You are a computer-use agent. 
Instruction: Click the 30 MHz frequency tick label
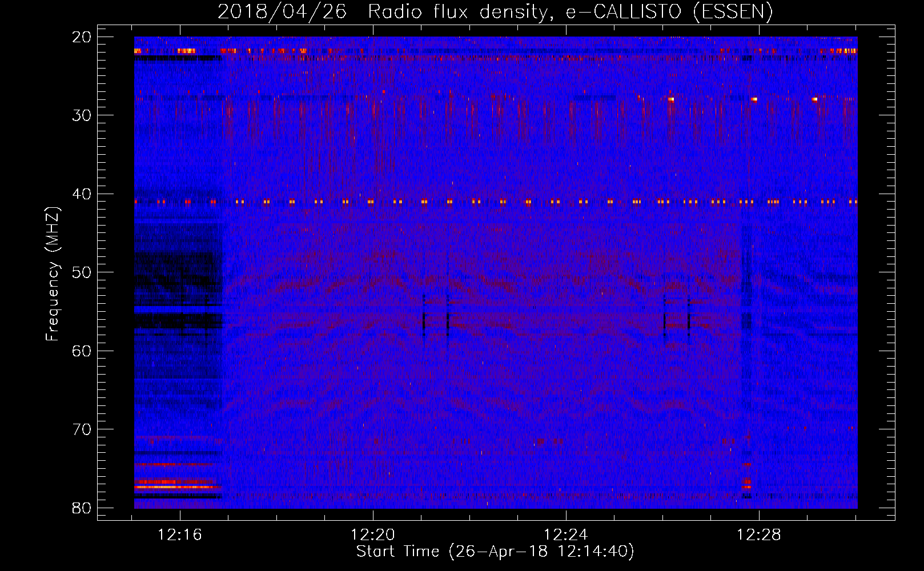click(82, 115)
